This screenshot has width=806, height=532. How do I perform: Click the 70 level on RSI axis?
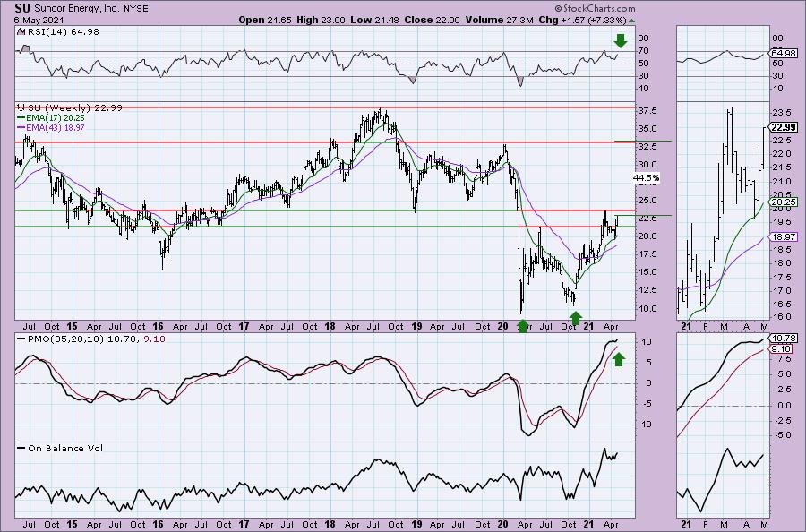643,51
